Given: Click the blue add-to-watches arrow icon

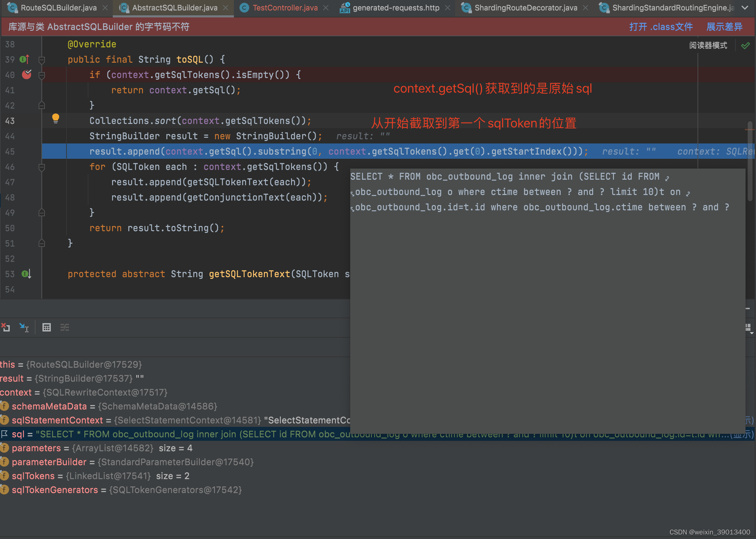Looking at the screenshot, I should (24, 327).
